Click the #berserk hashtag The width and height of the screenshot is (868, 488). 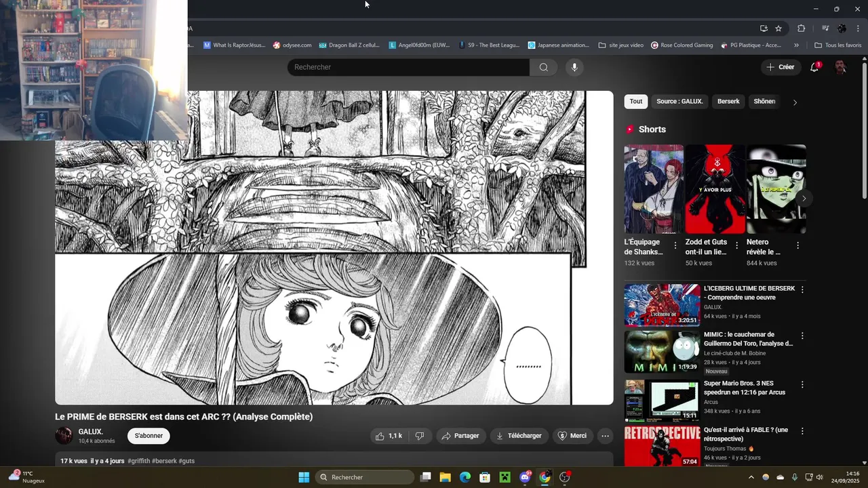(164, 461)
